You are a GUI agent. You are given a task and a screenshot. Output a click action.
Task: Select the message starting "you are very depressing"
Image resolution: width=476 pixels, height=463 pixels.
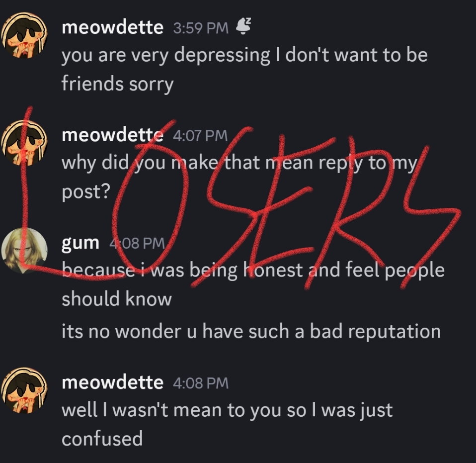click(244, 69)
